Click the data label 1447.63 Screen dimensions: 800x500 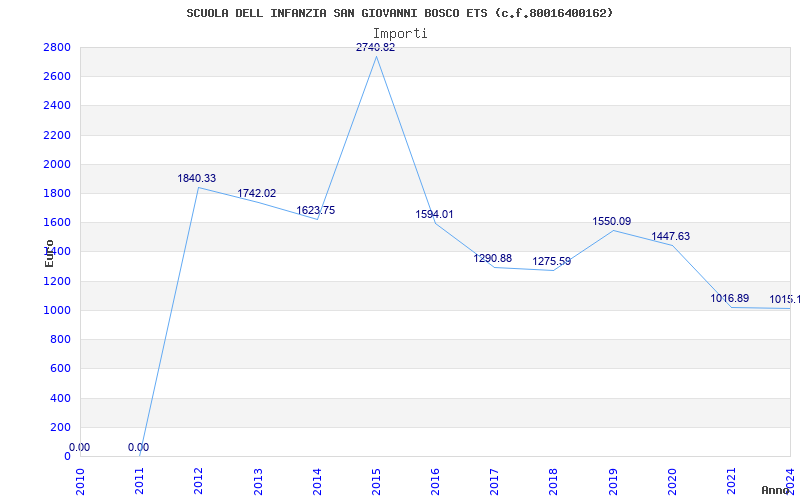[x=670, y=236]
